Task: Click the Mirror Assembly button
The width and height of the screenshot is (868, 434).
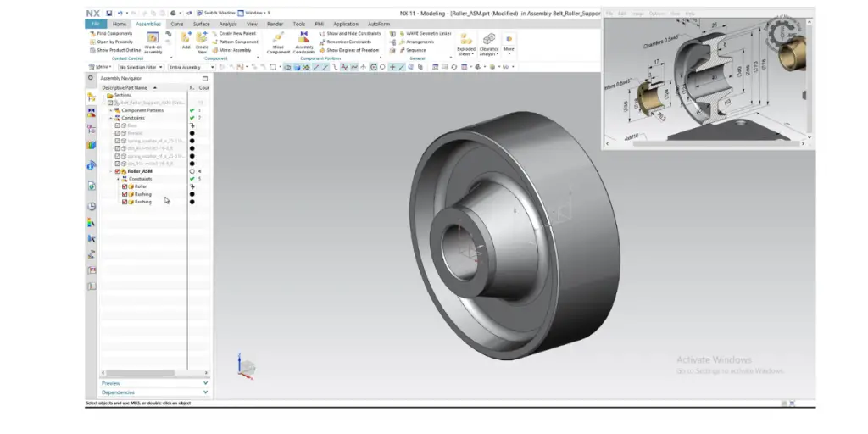Action: click(x=236, y=50)
